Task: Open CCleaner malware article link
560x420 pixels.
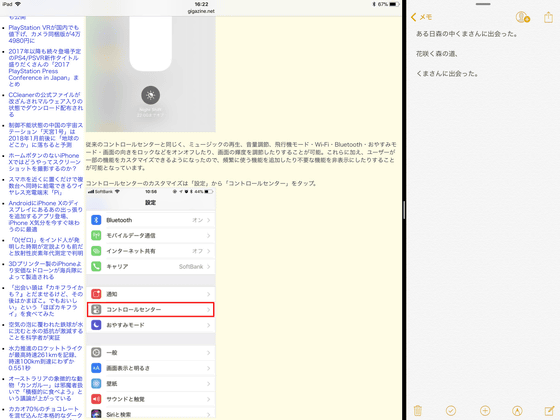Action: pos(45,105)
